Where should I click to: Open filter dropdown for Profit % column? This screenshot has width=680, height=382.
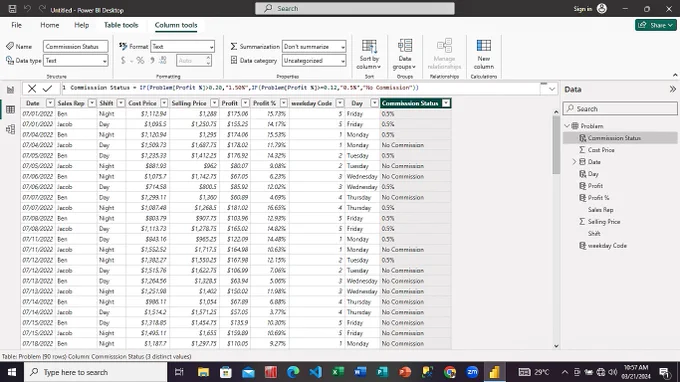pos(284,103)
